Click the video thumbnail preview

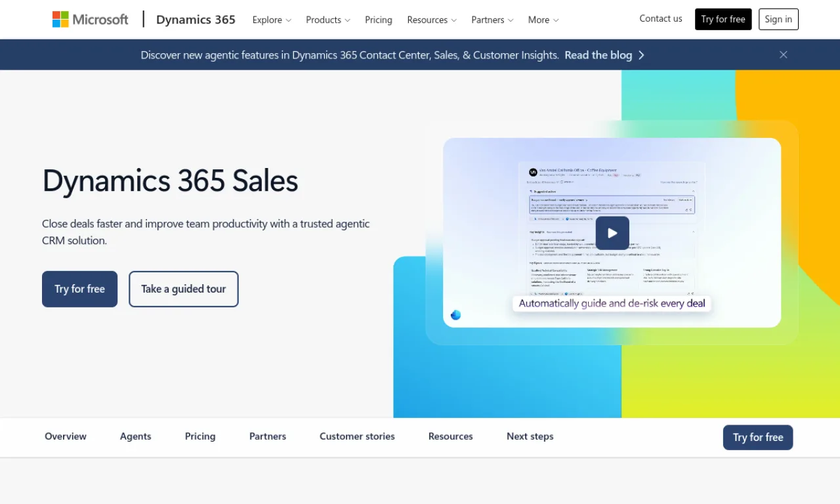tap(612, 232)
